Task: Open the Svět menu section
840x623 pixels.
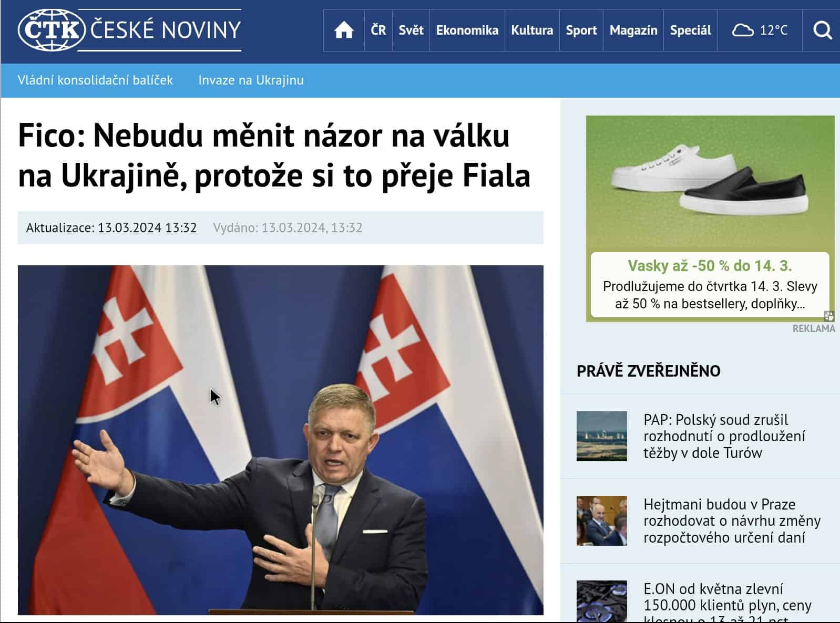Action: point(411,30)
